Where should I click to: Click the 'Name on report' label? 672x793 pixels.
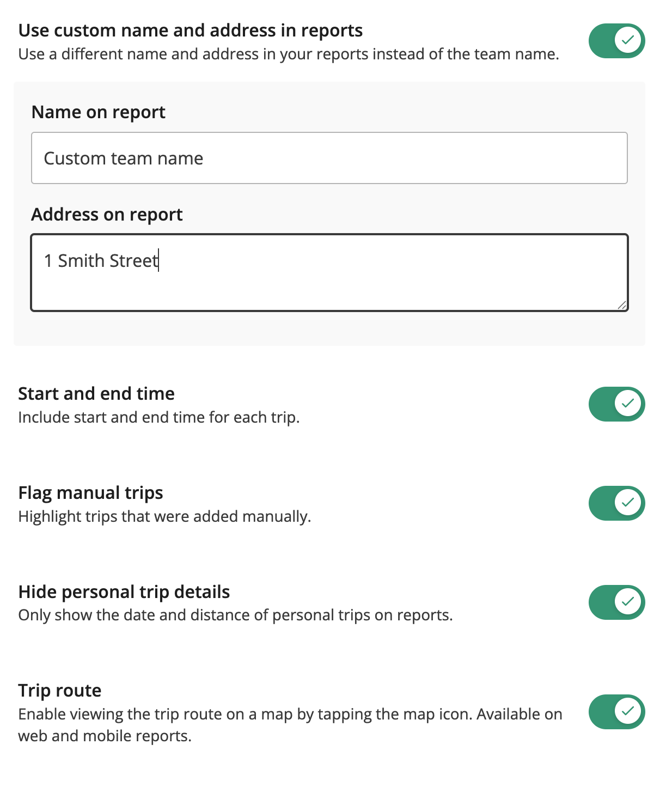click(98, 112)
